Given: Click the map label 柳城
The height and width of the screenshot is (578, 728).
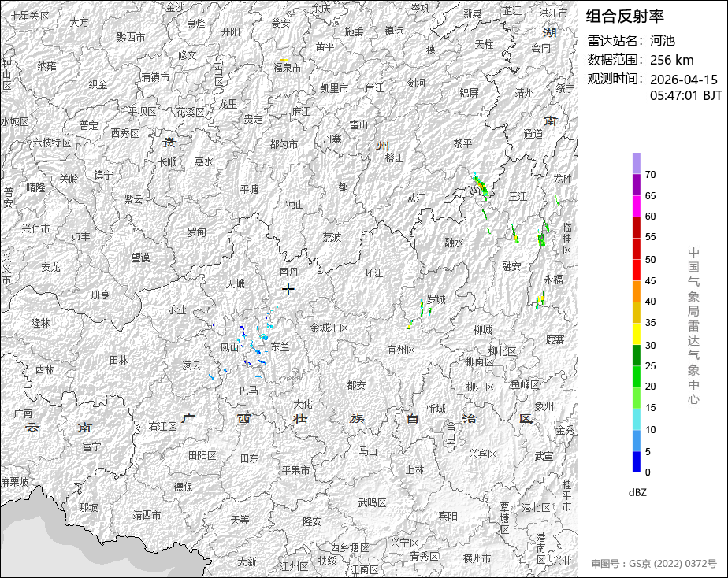Looking at the screenshot, I should pyautogui.click(x=483, y=330).
